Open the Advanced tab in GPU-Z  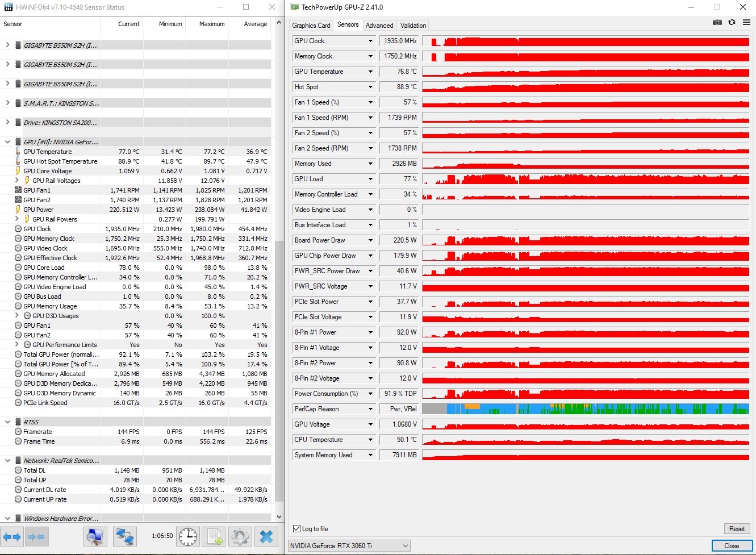[379, 26]
